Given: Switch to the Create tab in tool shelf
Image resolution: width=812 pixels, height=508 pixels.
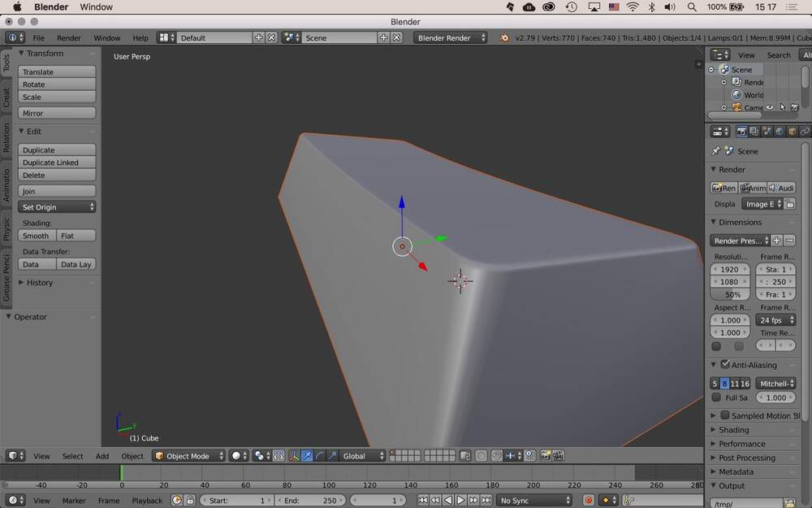Looking at the screenshot, I should coord(6,98).
